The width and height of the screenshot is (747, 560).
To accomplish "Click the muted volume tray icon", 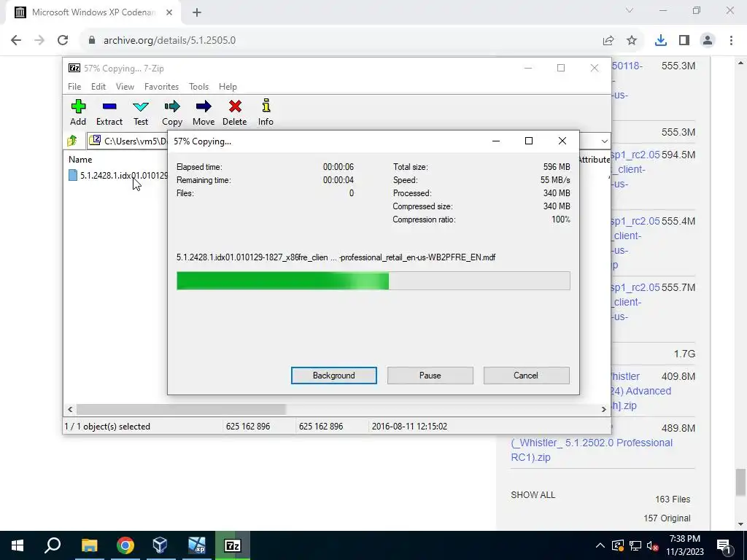I will click(652, 545).
